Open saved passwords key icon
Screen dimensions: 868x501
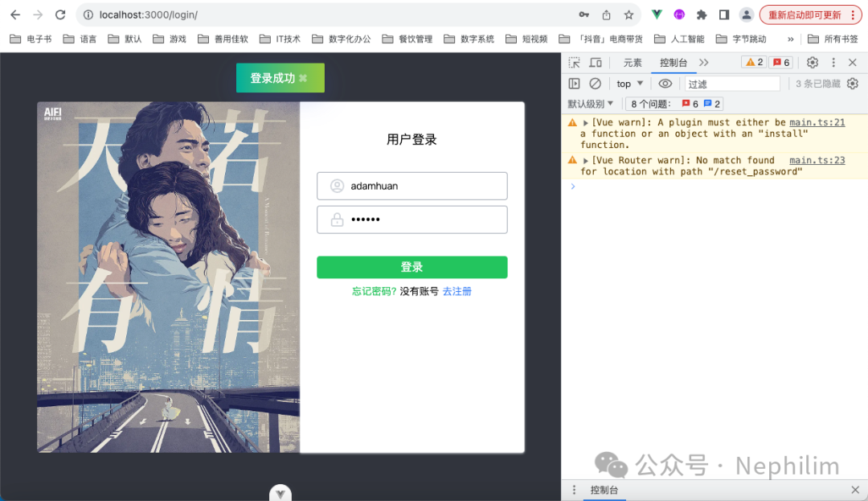coord(584,15)
